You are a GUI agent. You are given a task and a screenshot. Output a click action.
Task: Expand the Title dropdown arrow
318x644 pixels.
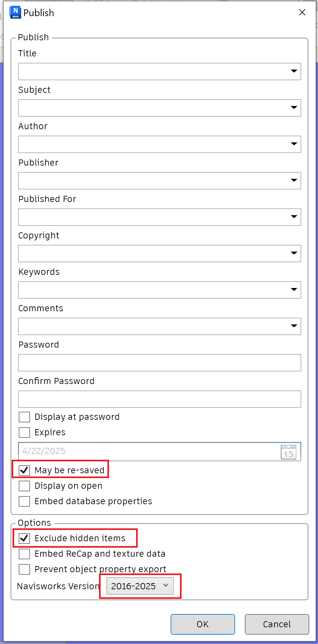point(294,71)
